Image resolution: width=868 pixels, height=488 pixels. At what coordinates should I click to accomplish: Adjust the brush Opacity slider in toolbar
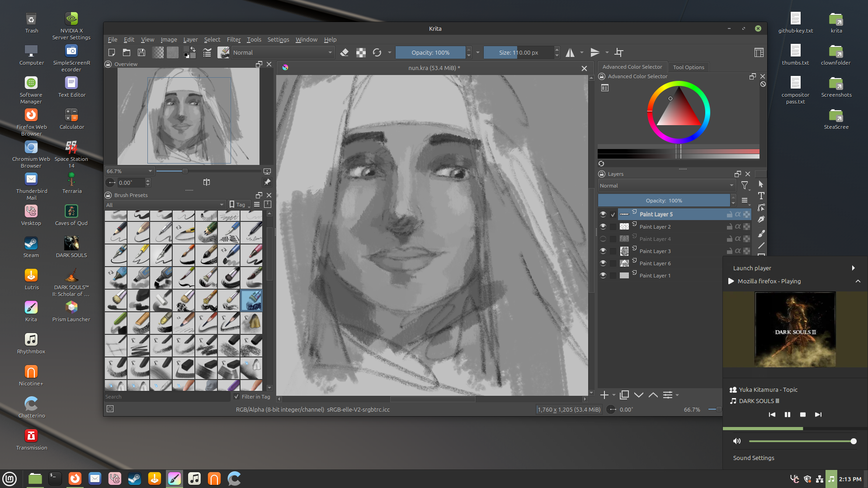pos(430,52)
